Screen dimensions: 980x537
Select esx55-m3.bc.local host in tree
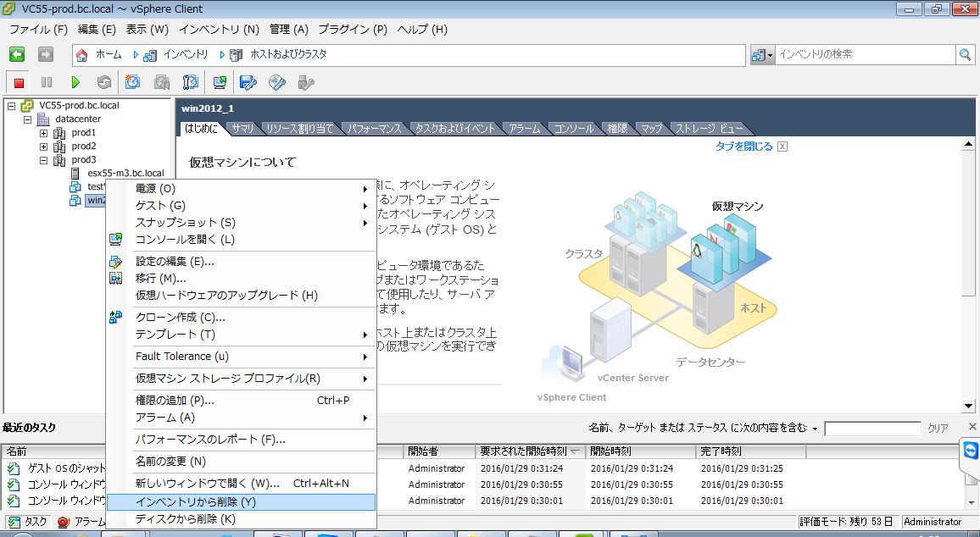125,173
